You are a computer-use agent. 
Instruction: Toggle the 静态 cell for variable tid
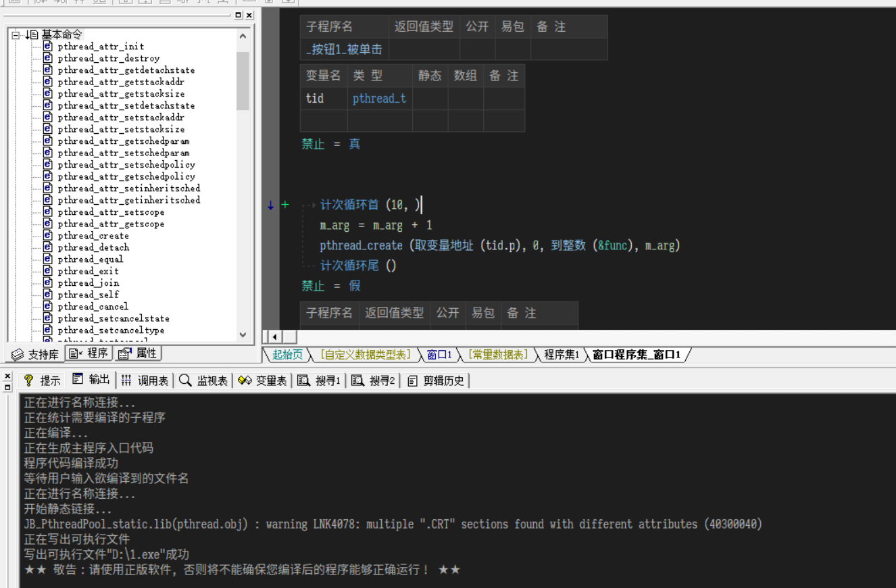(x=430, y=99)
